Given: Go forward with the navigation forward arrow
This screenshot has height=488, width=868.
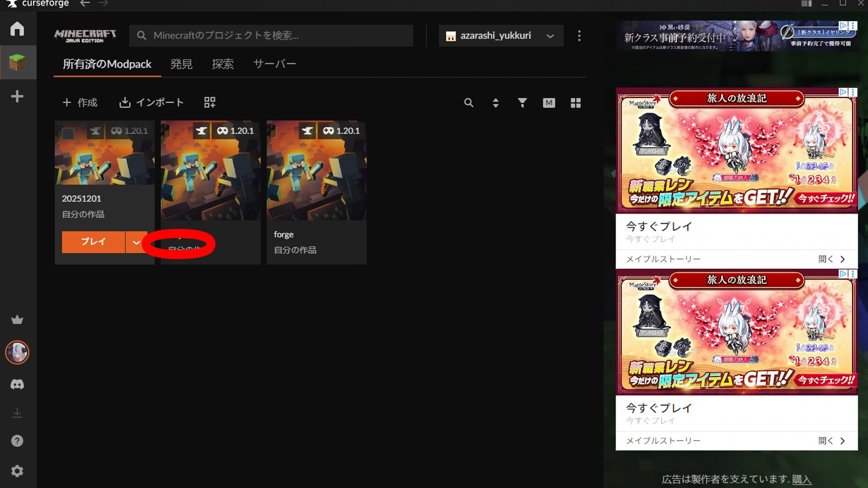Looking at the screenshot, I should (103, 4).
